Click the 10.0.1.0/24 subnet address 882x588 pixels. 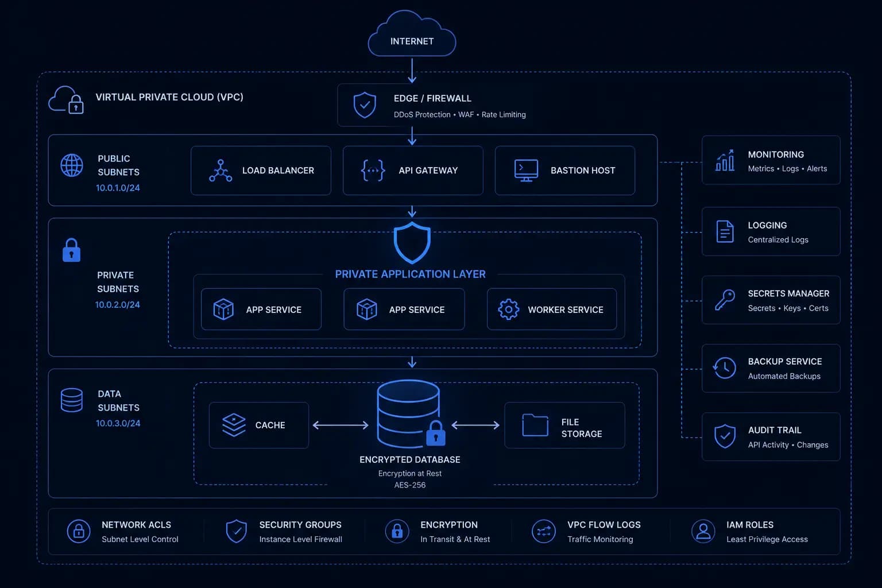118,188
